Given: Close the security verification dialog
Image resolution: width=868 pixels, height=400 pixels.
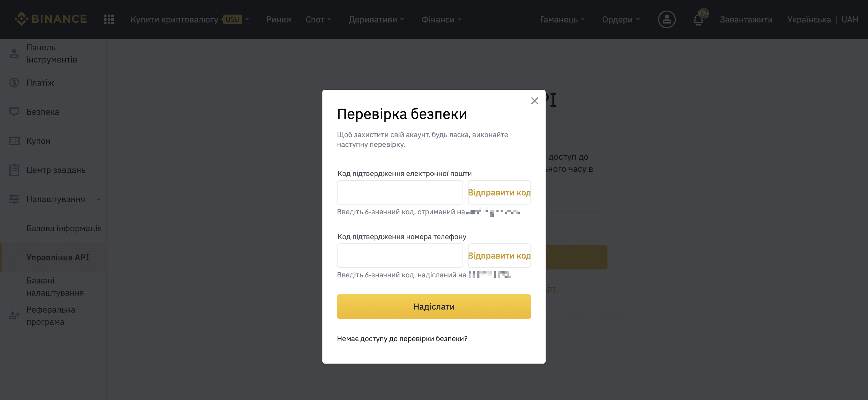Looking at the screenshot, I should click(534, 101).
